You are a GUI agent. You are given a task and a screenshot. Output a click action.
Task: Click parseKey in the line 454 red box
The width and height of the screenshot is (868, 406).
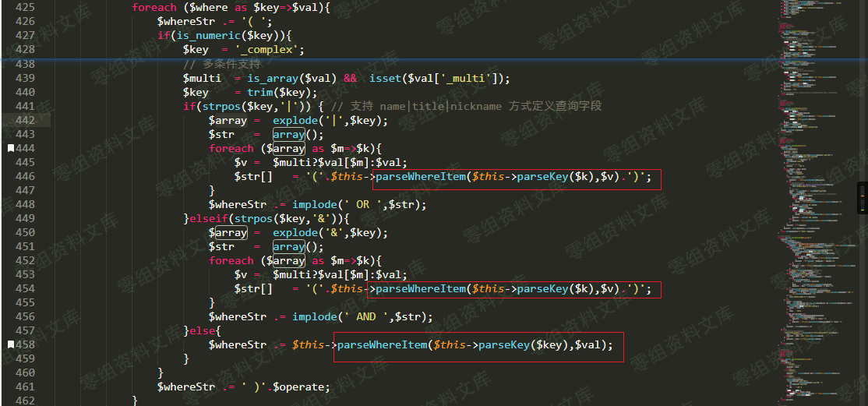pos(542,289)
